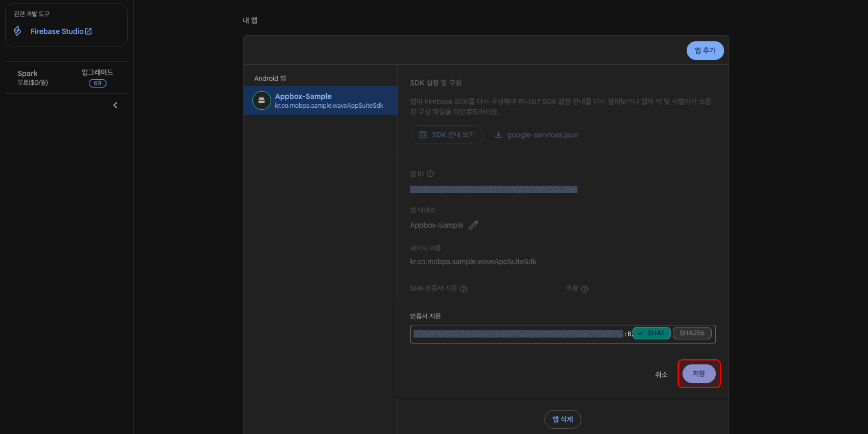Click the download icon next to google-services.json
Screen dimensions: 868x434
point(498,135)
